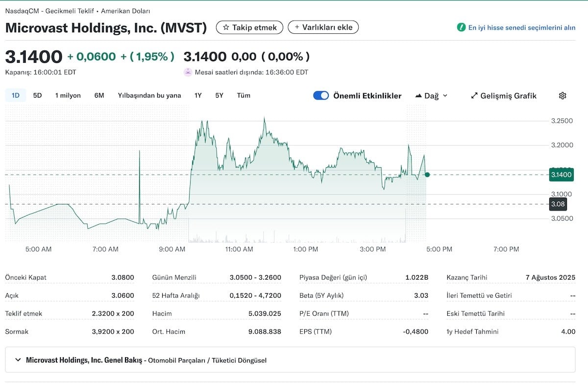This screenshot has width=588, height=385.
Task: Show the Tüm full history range
Action: pyautogui.click(x=244, y=96)
